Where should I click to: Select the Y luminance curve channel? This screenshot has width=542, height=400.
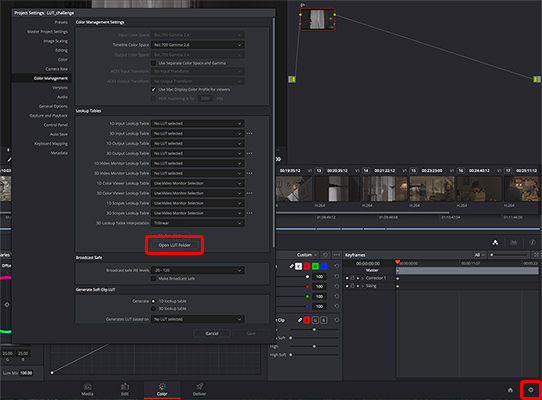(x=298, y=266)
